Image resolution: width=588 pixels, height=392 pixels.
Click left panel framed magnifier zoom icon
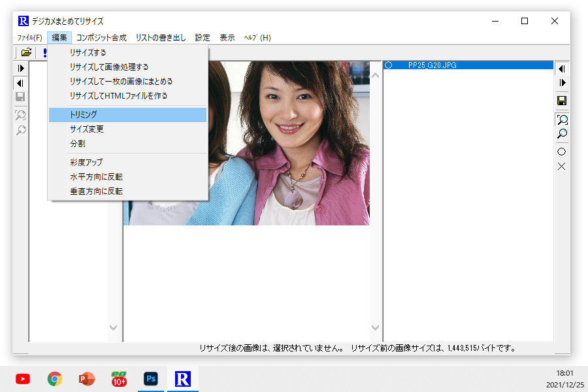click(21, 115)
